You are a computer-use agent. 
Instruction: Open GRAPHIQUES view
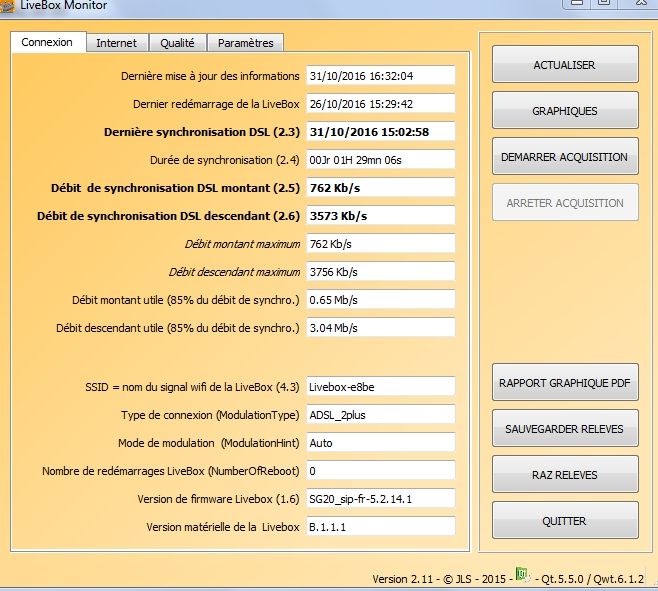(565, 111)
